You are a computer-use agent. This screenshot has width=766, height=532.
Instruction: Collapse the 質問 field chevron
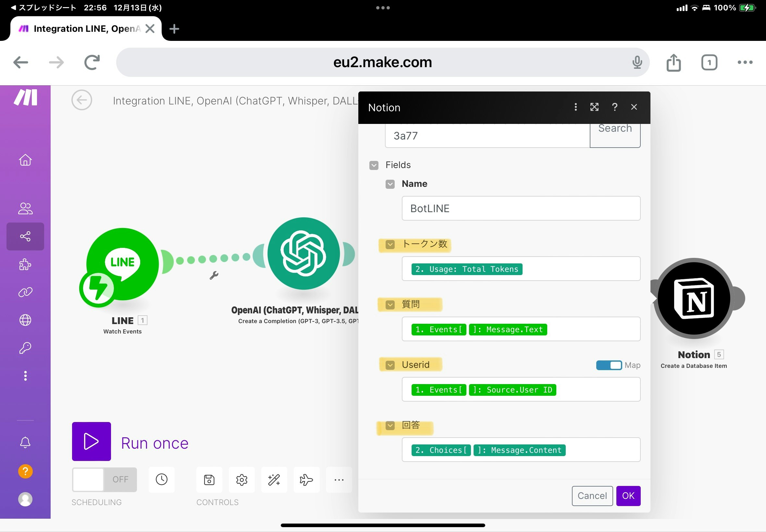pyautogui.click(x=390, y=305)
